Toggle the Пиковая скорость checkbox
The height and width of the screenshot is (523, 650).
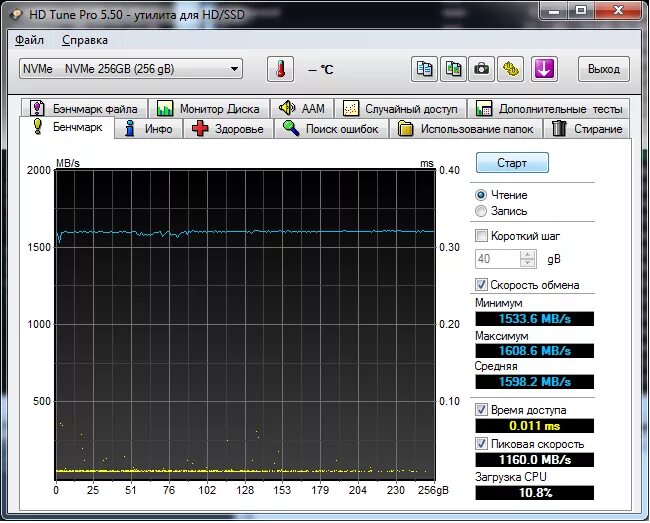[x=481, y=444]
